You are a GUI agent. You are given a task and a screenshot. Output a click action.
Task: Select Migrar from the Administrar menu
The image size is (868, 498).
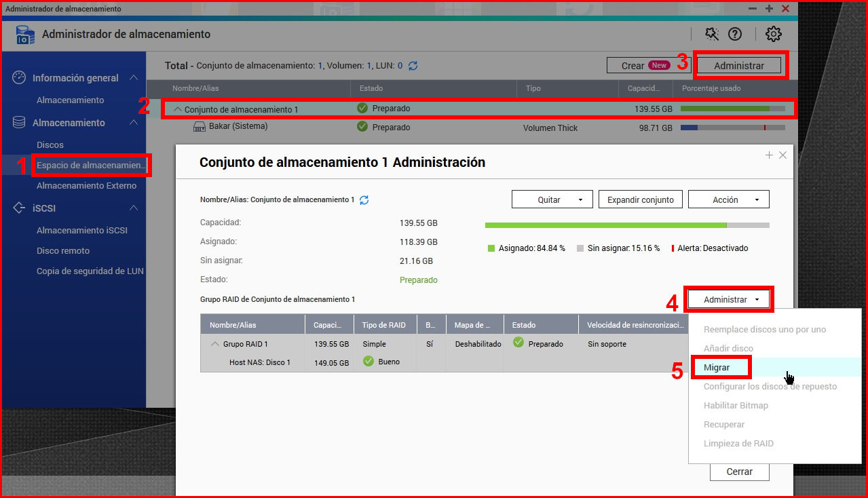coord(717,367)
